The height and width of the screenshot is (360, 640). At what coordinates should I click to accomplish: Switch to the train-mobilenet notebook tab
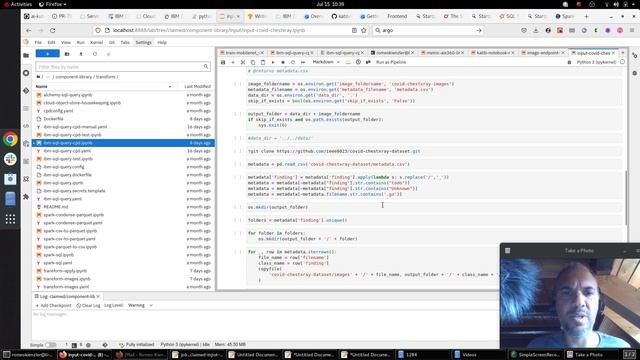point(241,53)
